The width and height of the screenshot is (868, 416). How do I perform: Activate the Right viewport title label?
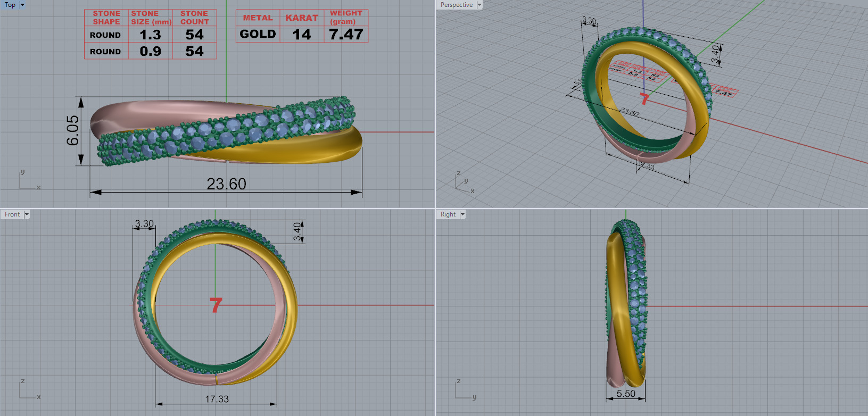click(x=448, y=214)
